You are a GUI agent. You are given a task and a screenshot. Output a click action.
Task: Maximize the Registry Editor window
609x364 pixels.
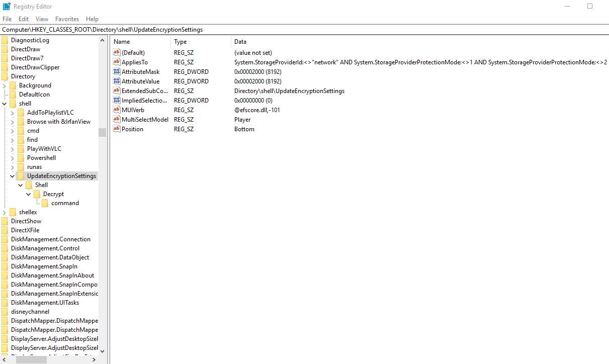pos(590,6)
